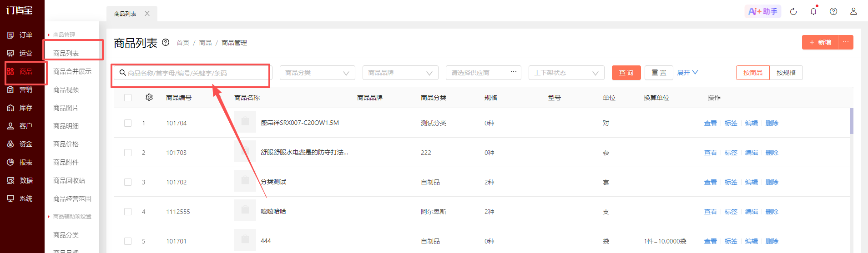The width and height of the screenshot is (868, 253).
Task: Open 商品图片 submenu item
Action: 66,108
